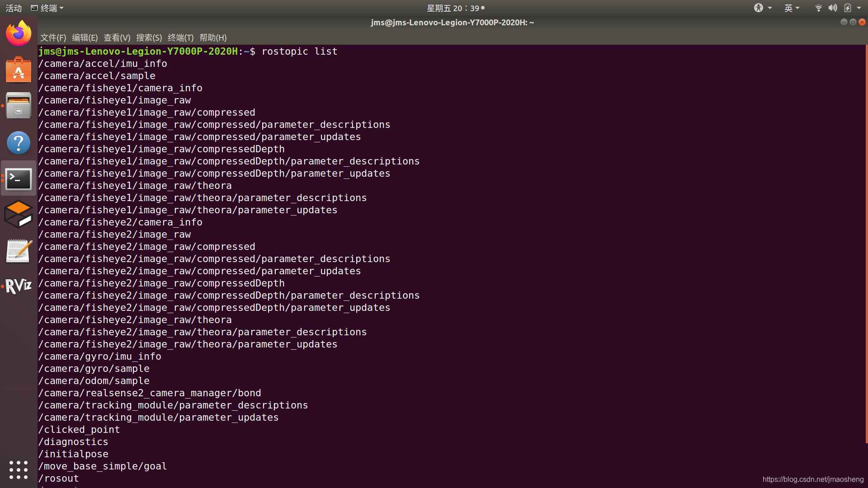
Task: Click the /camera/fisheye1/image_raw/compressedDepth line
Action: [x=161, y=149]
